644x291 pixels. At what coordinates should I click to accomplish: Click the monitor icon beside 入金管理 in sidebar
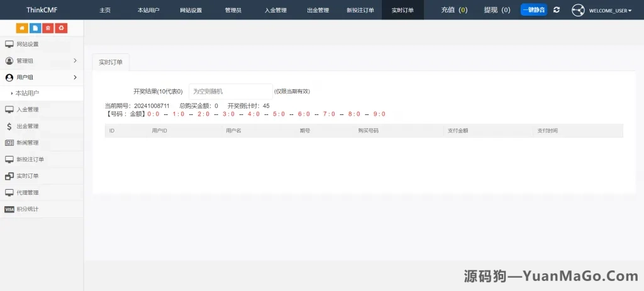(9, 109)
